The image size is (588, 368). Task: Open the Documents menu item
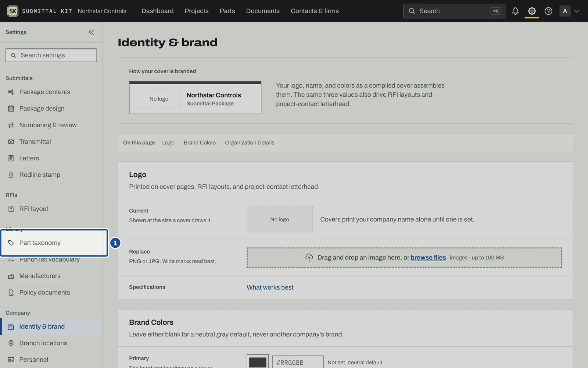pos(263,11)
